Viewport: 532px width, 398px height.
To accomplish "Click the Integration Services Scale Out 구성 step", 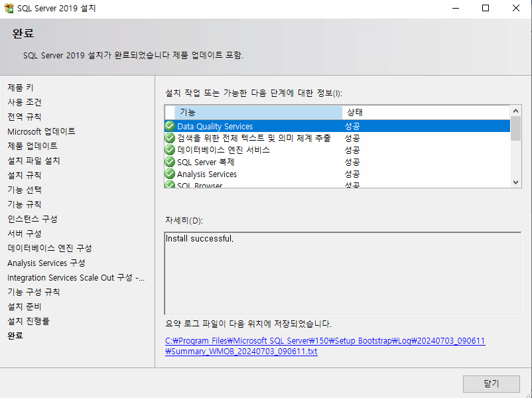I will [x=76, y=277].
